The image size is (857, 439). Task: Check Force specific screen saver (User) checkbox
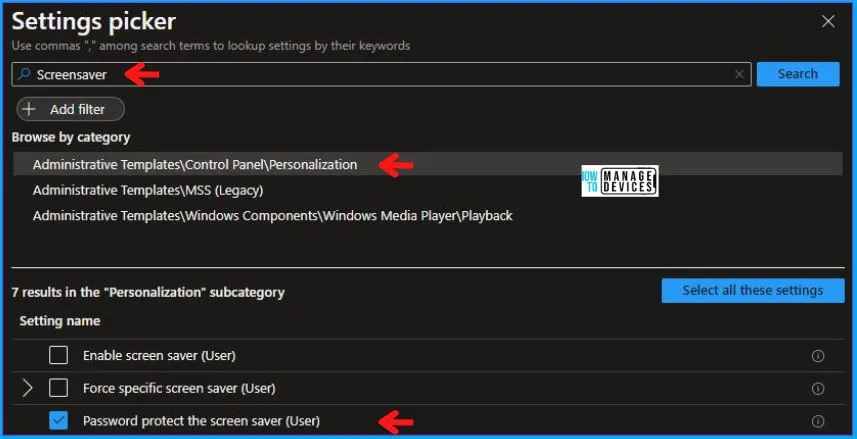(x=58, y=388)
